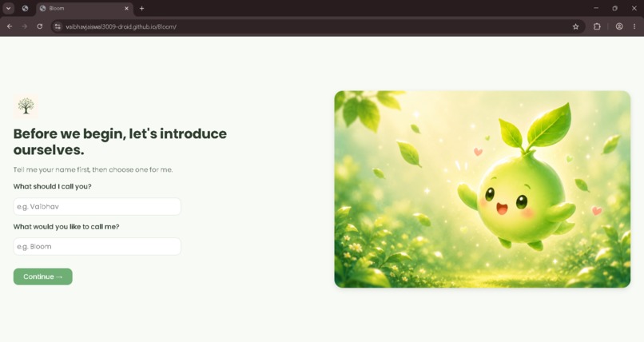The width and height of the screenshot is (644, 342).
Task: Click the browser forward arrow
Action: tap(25, 26)
